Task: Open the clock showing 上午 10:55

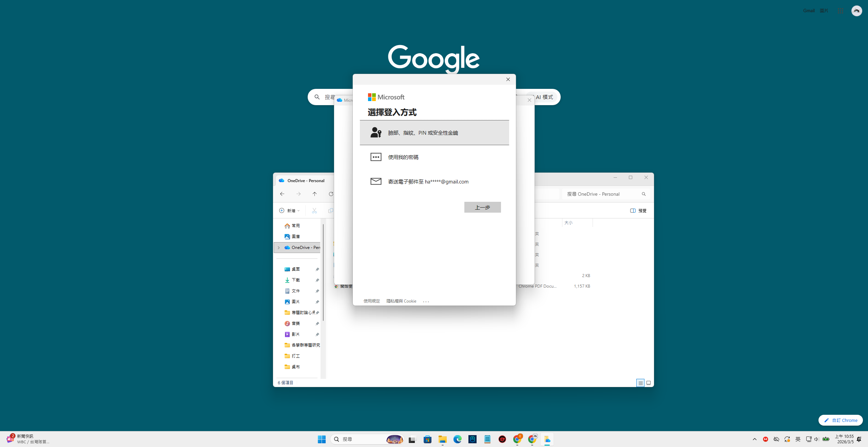Action: (845, 439)
